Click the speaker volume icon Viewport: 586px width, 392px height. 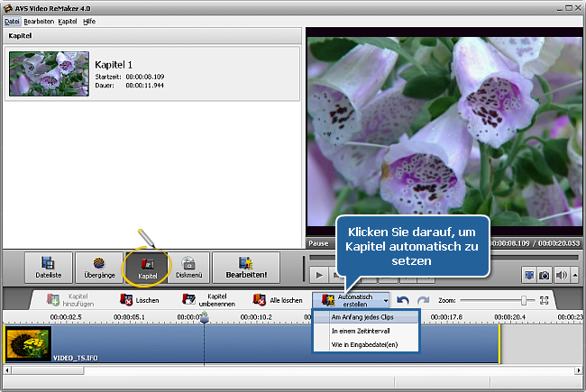coord(562,276)
